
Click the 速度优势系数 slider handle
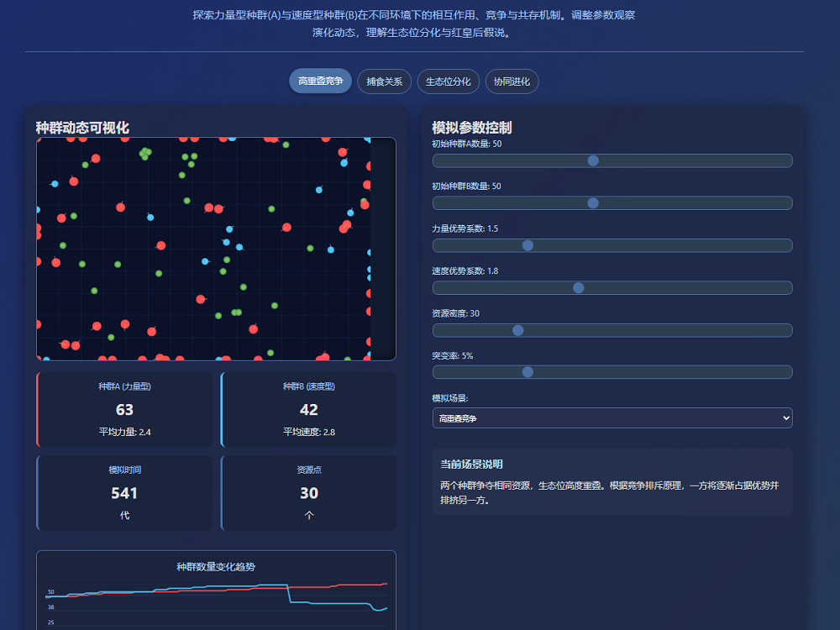578,287
